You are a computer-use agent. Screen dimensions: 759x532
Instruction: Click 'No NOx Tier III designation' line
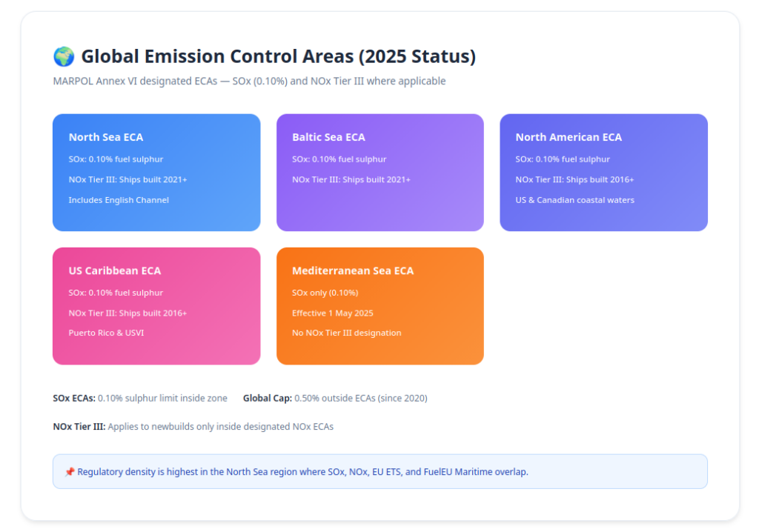pyautogui.click(x=346, y=333)
